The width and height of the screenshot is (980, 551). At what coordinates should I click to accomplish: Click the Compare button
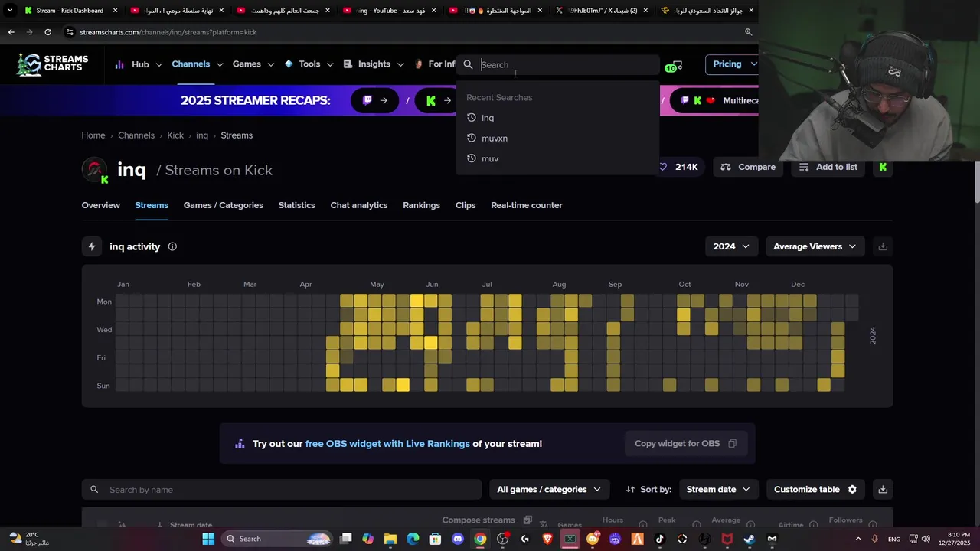coord(748,167)
